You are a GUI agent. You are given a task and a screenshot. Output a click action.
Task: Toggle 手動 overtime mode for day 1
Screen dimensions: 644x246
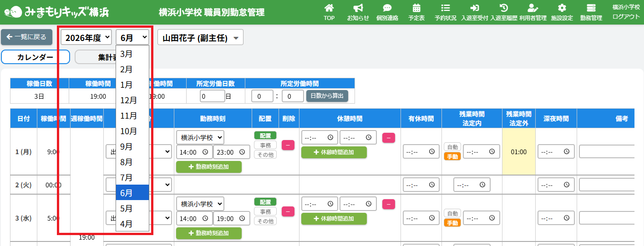click(452, 156)
